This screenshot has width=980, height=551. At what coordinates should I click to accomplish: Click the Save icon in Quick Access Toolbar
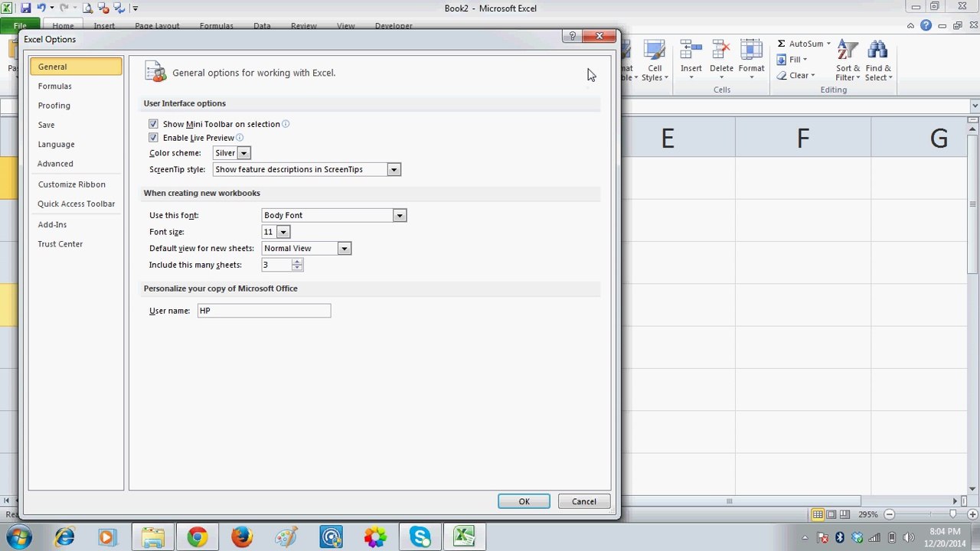(x=25, y=8)
